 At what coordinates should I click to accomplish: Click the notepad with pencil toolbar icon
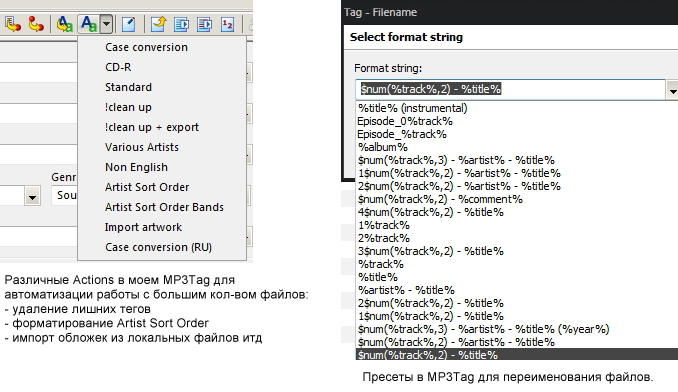(128, 24)
